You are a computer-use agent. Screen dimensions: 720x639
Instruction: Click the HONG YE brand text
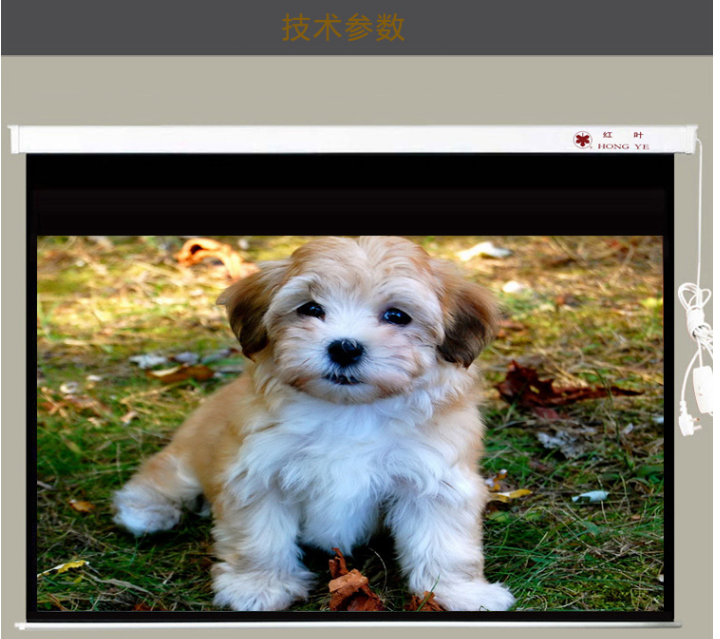[x=623, y=146]
